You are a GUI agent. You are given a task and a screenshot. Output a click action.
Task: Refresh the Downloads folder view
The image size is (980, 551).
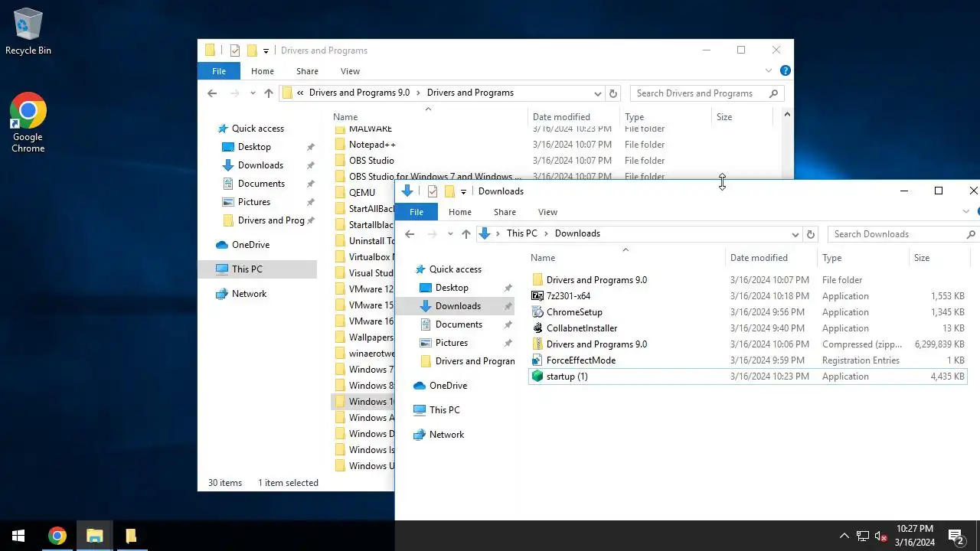(810, 234)
